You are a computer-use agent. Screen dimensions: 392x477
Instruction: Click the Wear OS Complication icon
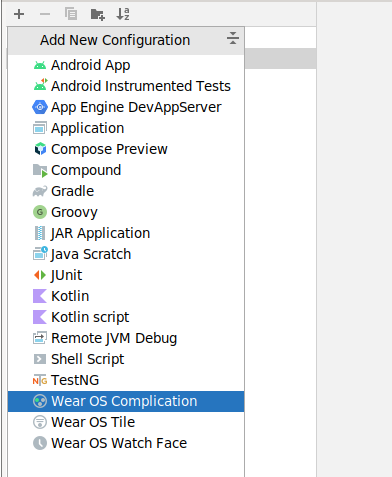click(40, 401)
